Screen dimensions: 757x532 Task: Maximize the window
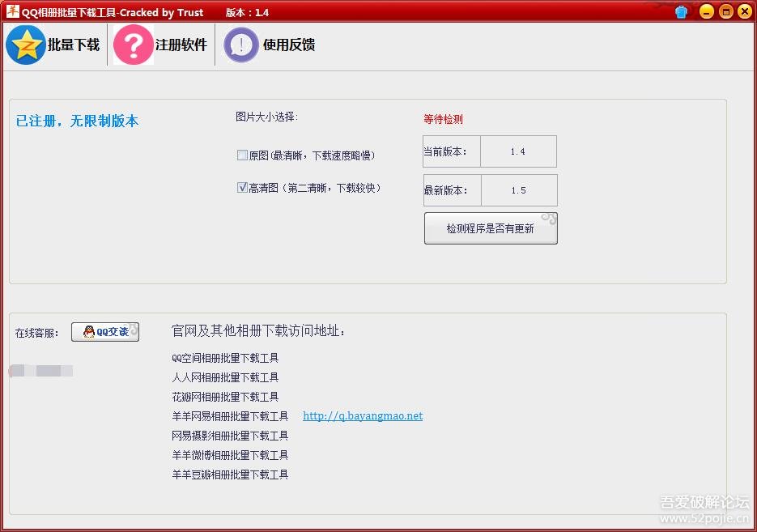[725, 11]
